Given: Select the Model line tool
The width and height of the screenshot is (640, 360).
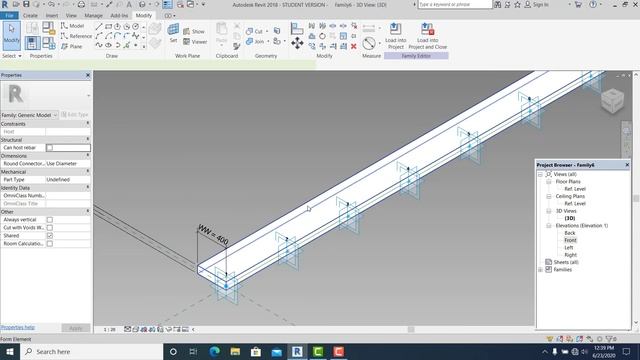Looking at the screenshot, I should point(72,26).
